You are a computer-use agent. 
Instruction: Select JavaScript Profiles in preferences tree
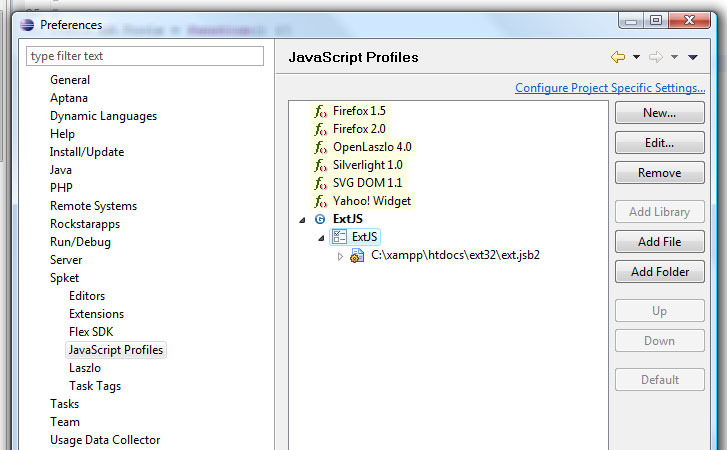coord(116,350)
